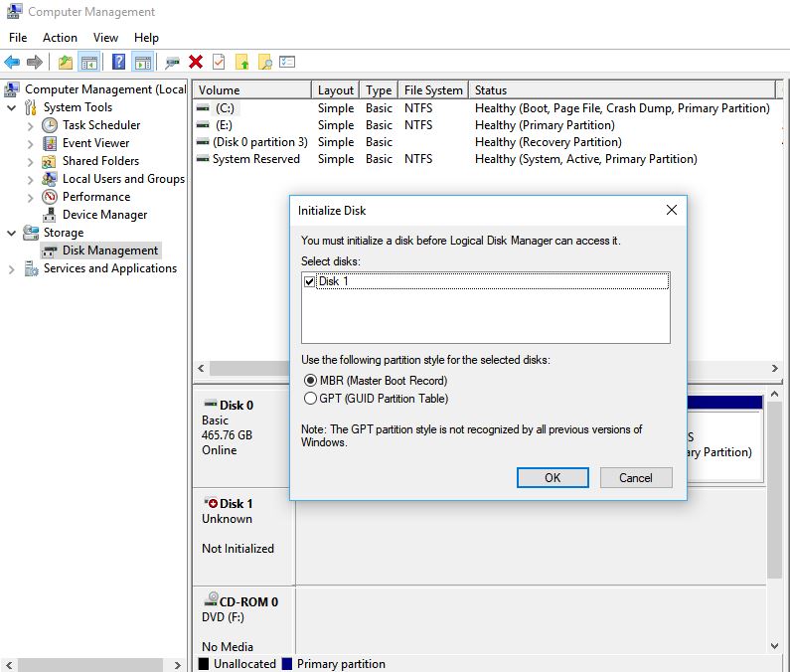790x672 pixels.
Task: Uncheck the Disk 1 checkbox
Action: [x=309, y=281]
